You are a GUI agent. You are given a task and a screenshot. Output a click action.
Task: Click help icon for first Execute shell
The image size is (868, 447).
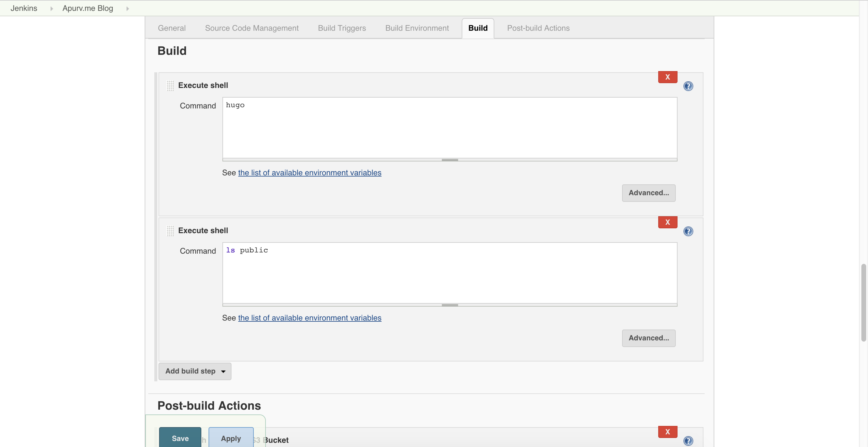coord(688,86)
